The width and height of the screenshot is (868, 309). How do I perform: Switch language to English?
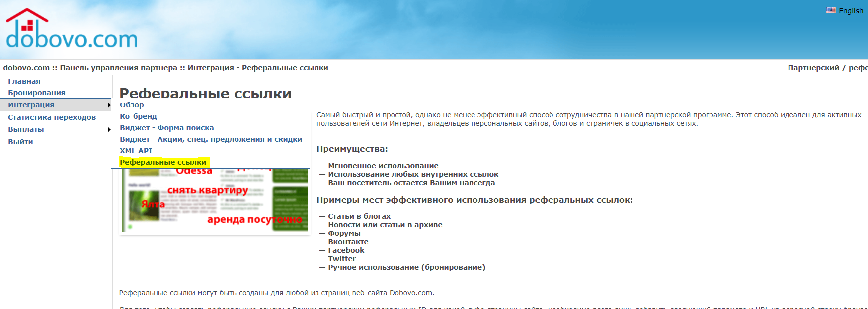pos(845,11)
